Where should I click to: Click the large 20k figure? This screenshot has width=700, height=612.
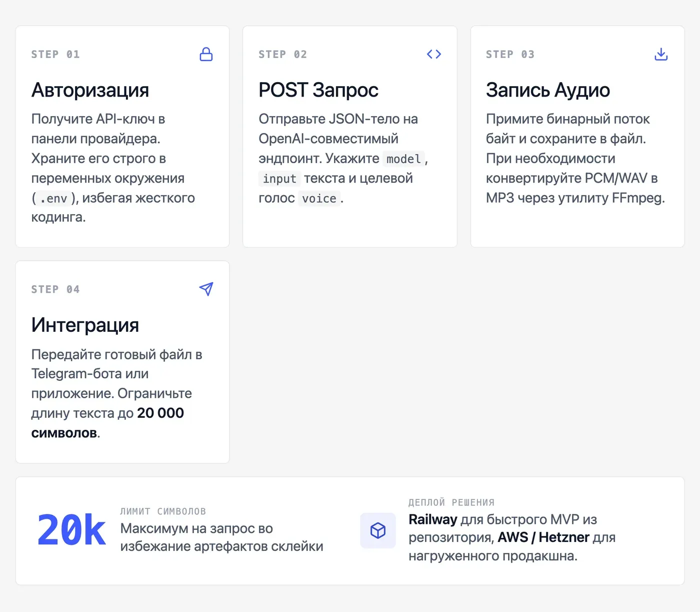71,530
